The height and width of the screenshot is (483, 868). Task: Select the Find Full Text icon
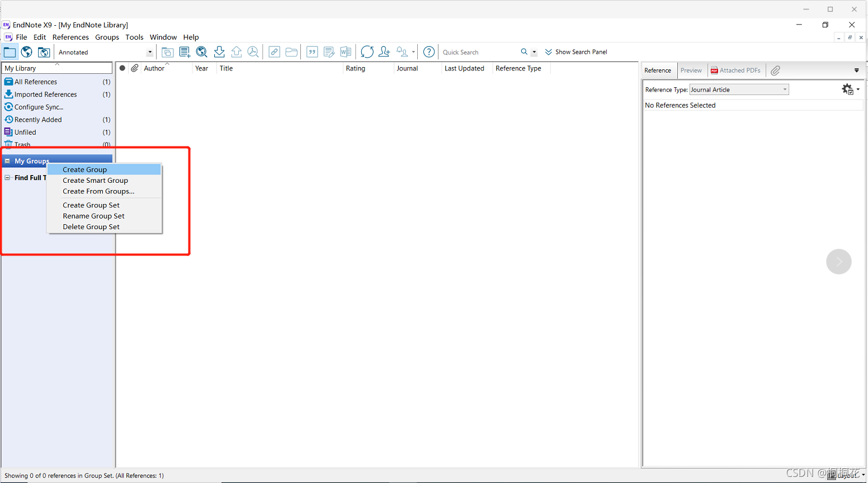point(253,51)
